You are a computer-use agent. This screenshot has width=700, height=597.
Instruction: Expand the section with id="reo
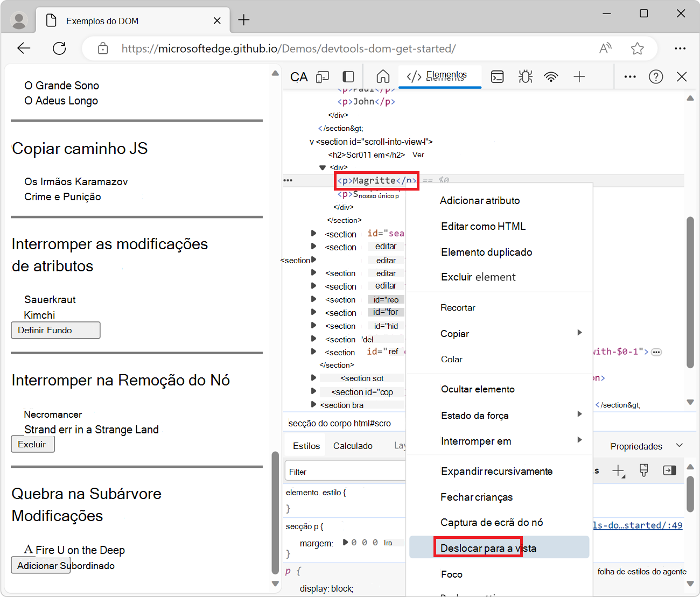(x=313, y=299)
